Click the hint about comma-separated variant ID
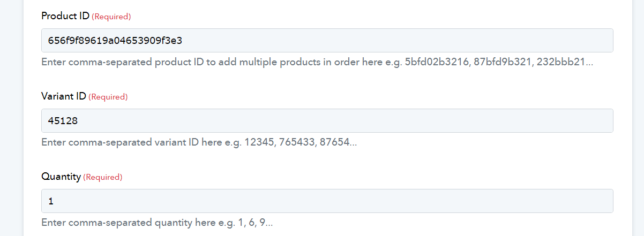The height and width of the screenshot is (236, 644). 199,142
